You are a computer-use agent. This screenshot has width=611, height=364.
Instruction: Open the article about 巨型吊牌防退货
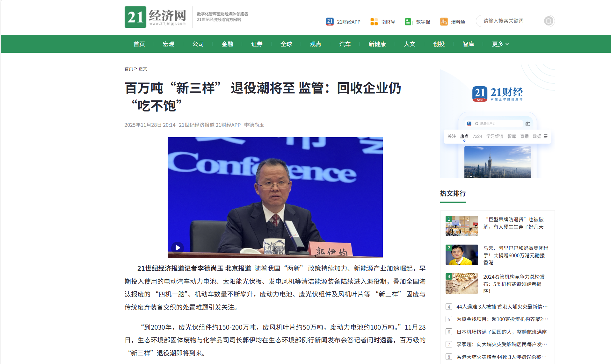coord(513,223)
